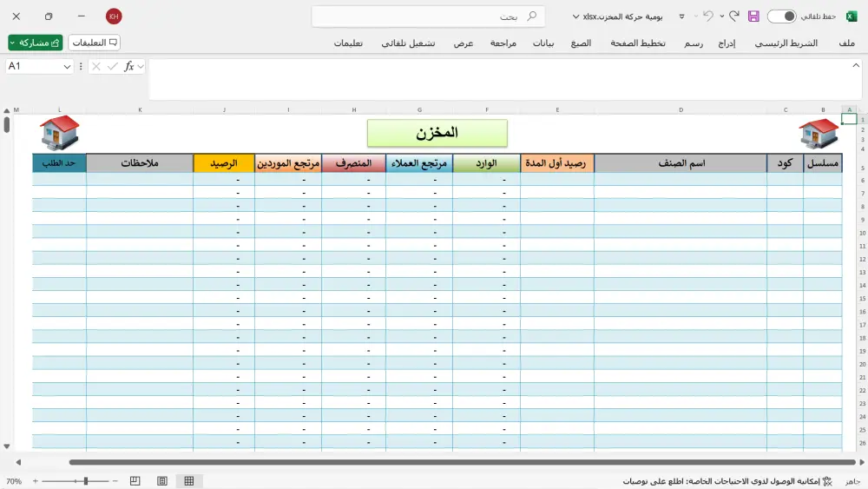Collapse the formula bar with the chevron
This screenshot has width=868, height=489.
coord(856,65)
